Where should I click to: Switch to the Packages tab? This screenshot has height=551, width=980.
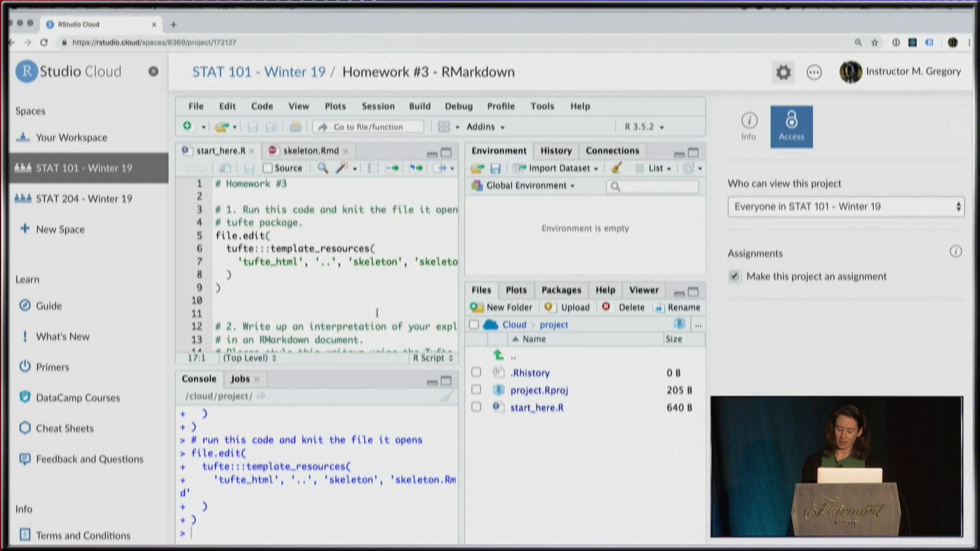click(561, 290)
